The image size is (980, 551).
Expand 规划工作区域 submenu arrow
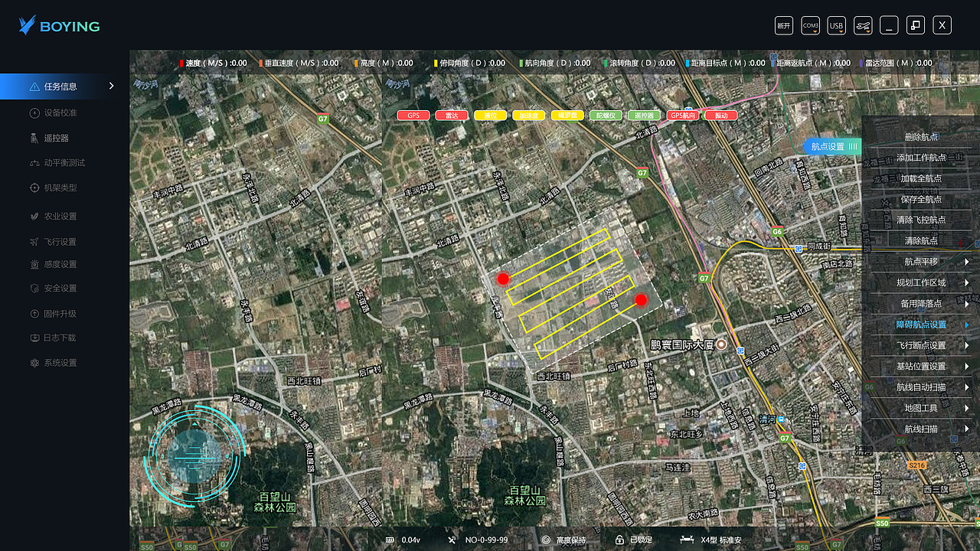pos(967,282)
